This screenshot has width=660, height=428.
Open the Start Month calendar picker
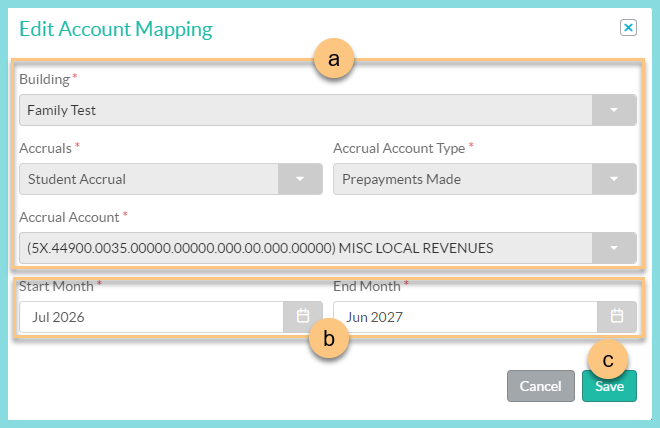[x=302, y=316]
